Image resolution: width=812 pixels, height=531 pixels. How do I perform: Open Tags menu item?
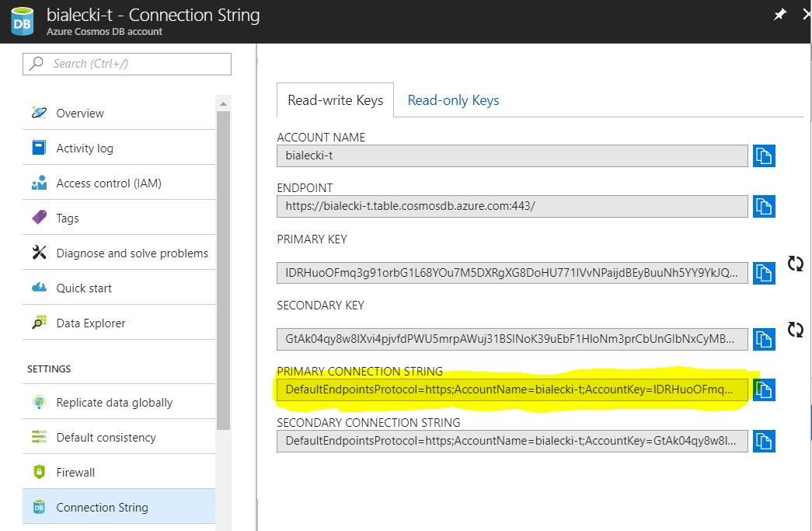pos(119,218)
